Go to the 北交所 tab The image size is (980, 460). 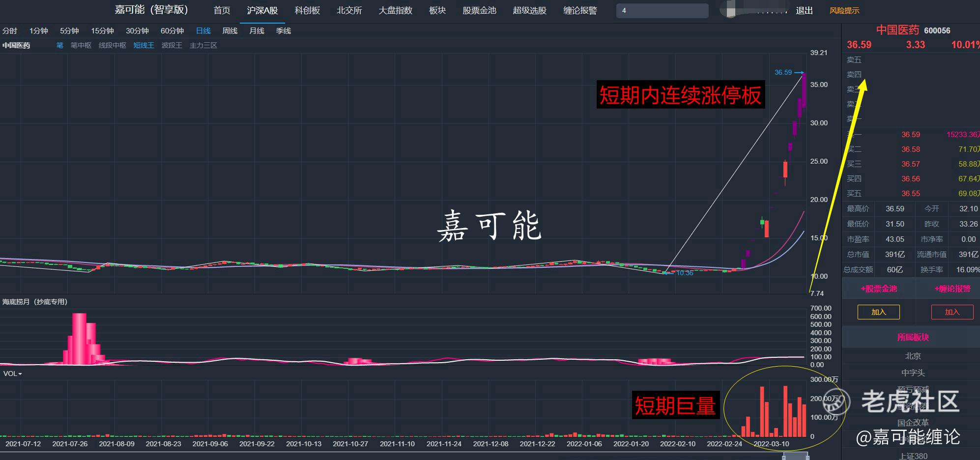tap(349, 10)
